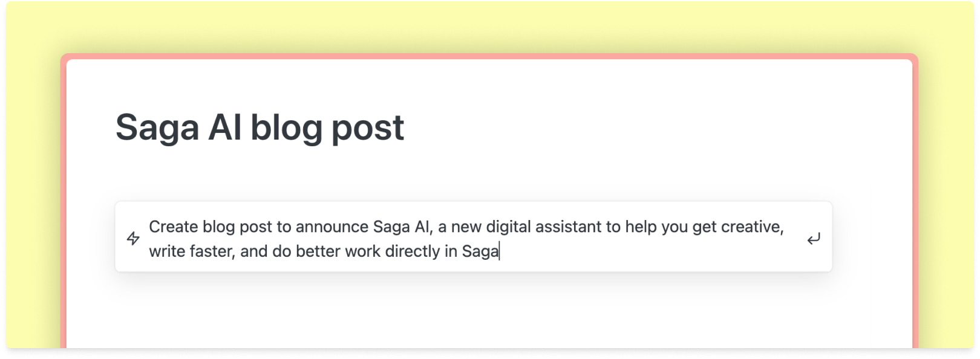
Task: Click the word 'Saga' in the title
Action: click(x=157, y=128)
